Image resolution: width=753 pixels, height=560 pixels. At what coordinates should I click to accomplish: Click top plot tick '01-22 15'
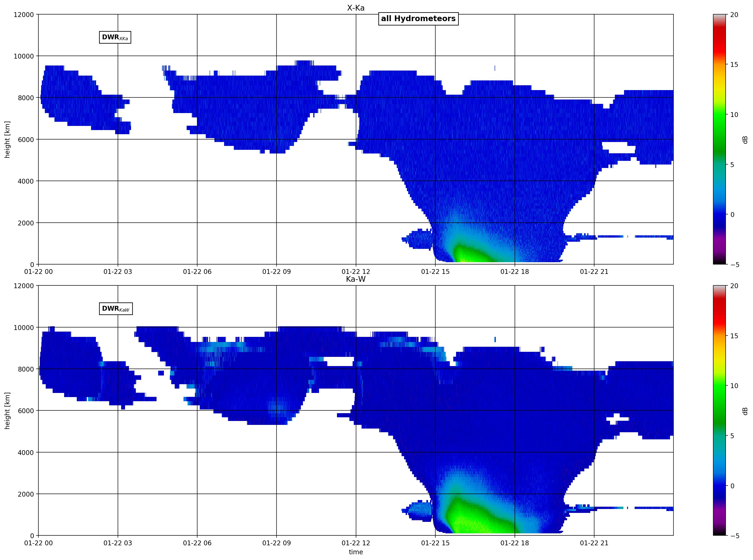435,272
